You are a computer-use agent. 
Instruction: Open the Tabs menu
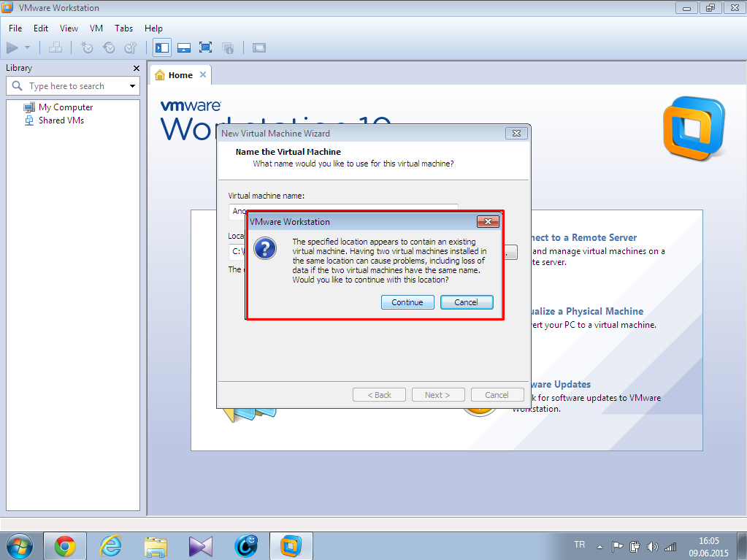tap(123, 28)
